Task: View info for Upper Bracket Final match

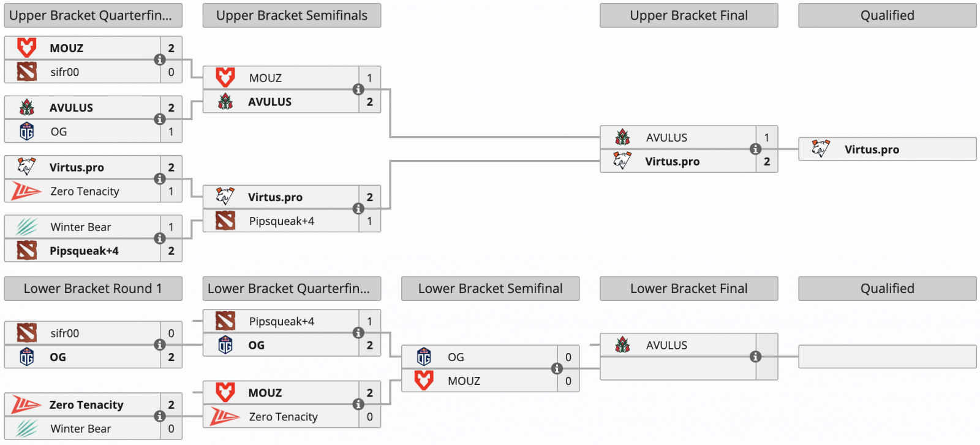Action: click(755, 149)
